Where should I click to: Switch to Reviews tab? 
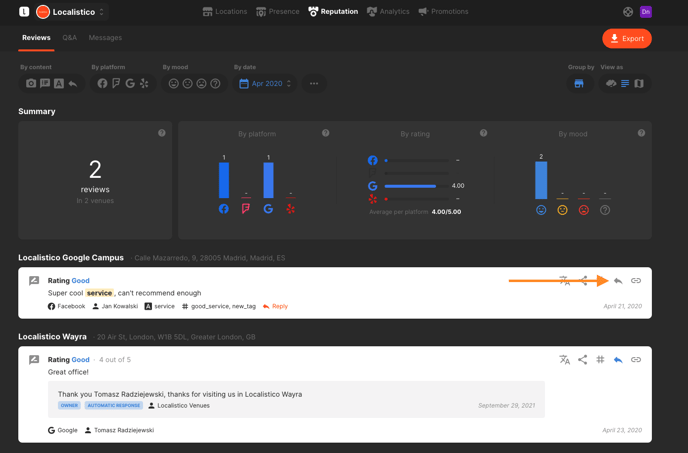36,38
